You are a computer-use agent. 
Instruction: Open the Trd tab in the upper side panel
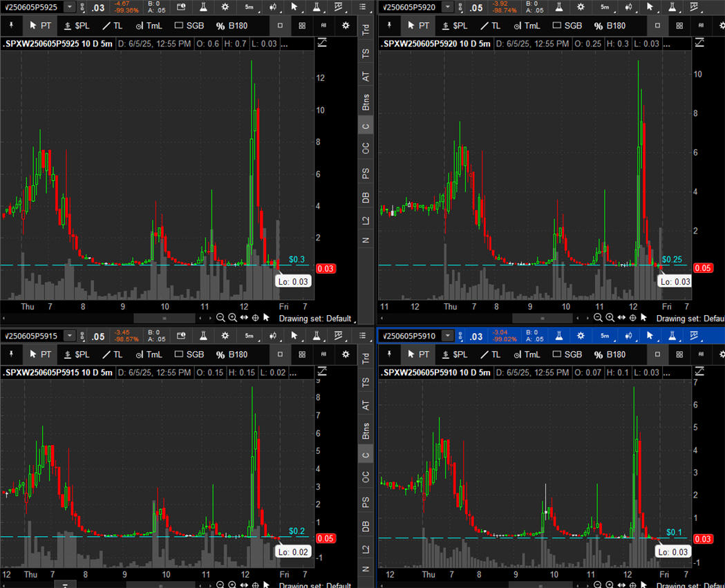click(366, 29)
